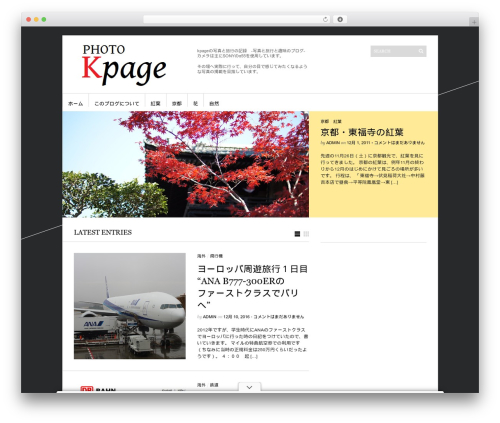
Task: Open the このブログについて menu item
Action: pos(117,104)
